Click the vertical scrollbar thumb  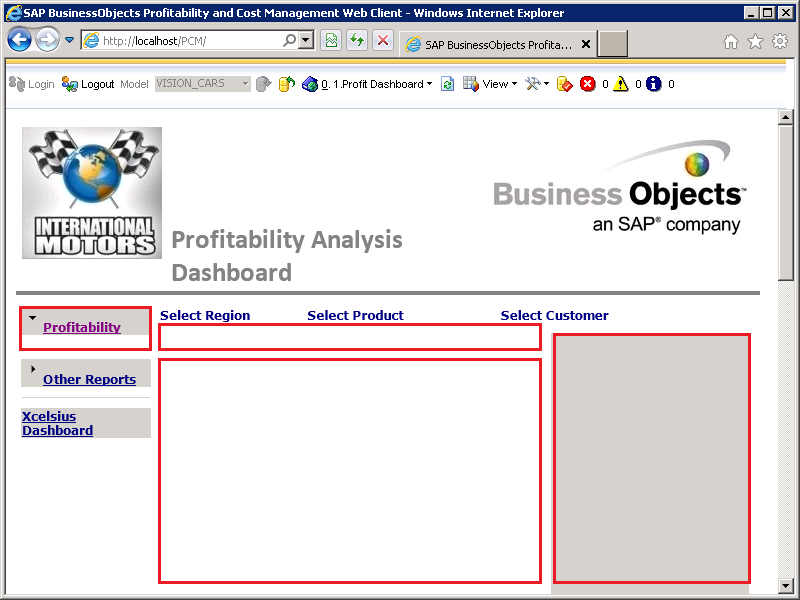pyautogui.click(x=786, y=203)
